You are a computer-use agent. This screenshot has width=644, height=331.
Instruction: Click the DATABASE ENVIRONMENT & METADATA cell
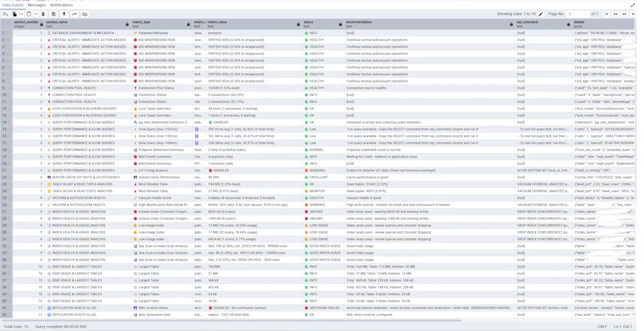pos(88,33)
